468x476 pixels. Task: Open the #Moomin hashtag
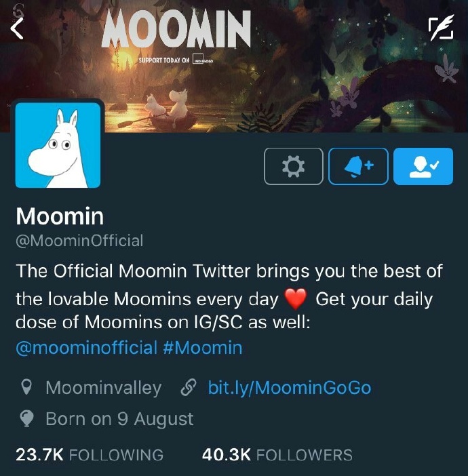203,348
